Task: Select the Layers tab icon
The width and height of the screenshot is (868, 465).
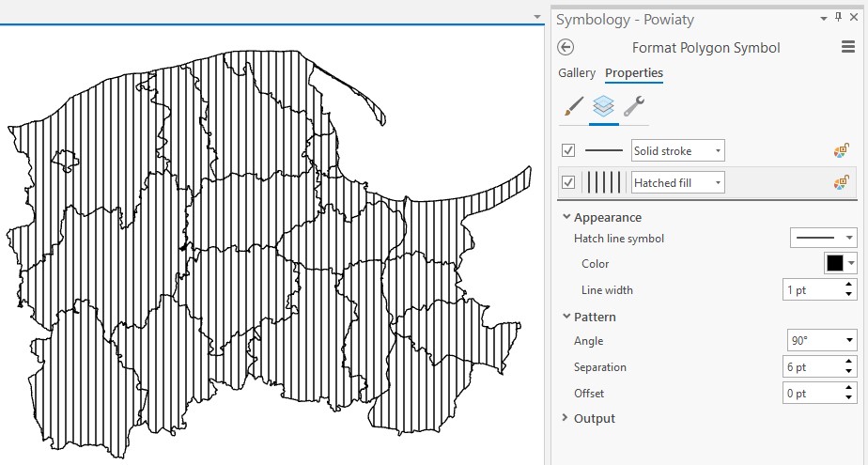Action: pyautogui.click(x=604, y=106)
